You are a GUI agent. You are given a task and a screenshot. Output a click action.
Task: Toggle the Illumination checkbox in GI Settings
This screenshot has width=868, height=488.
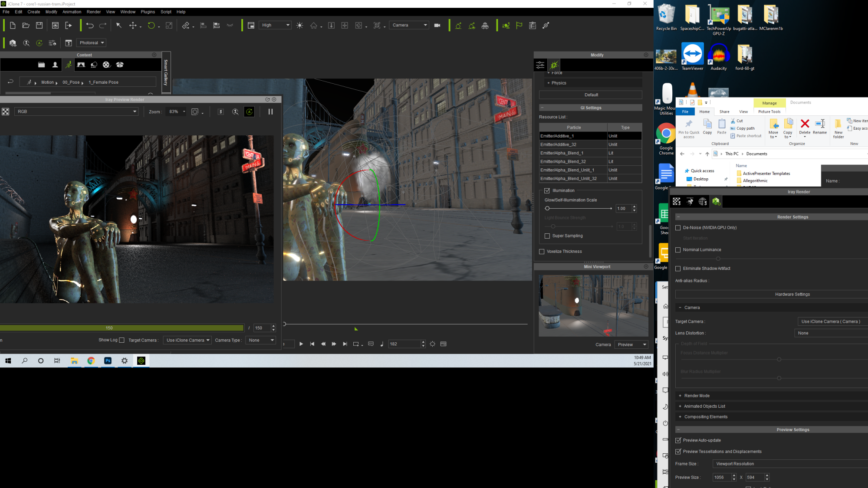pos(547,191)
